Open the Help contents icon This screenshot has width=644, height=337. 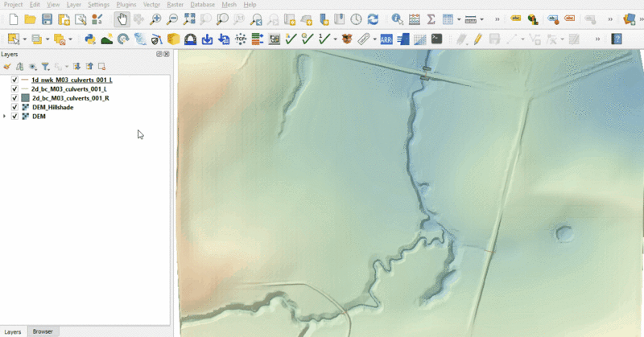click(617, 39)
